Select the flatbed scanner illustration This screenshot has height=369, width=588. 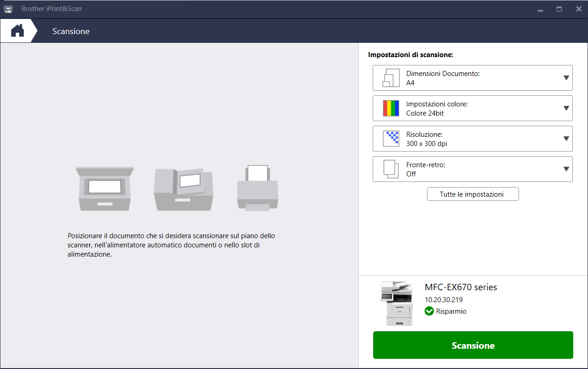coord(104,188)
